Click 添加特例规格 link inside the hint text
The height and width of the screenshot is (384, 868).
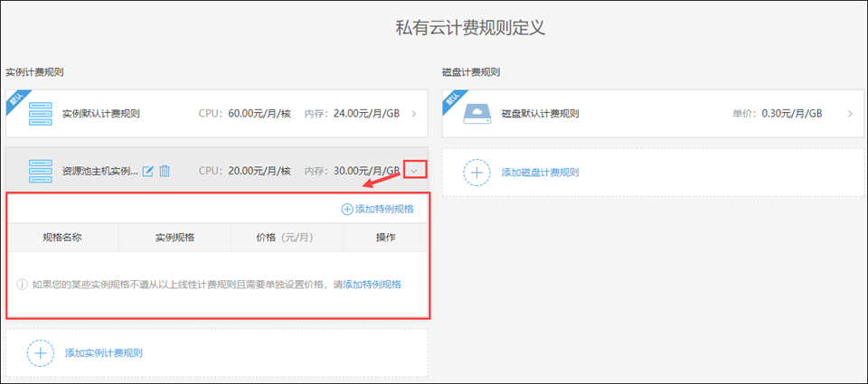[372, 285]
